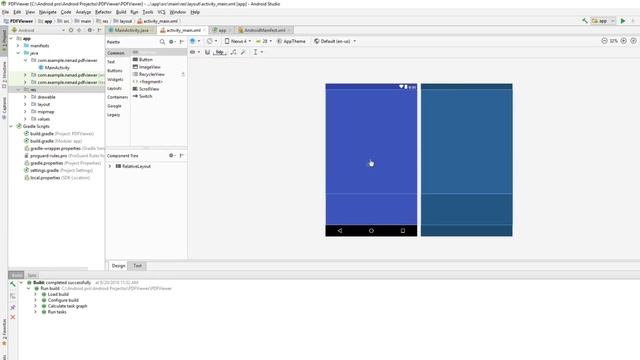Change API level 28 dropdown
This screenshot has height=360, width=640.
264,41
